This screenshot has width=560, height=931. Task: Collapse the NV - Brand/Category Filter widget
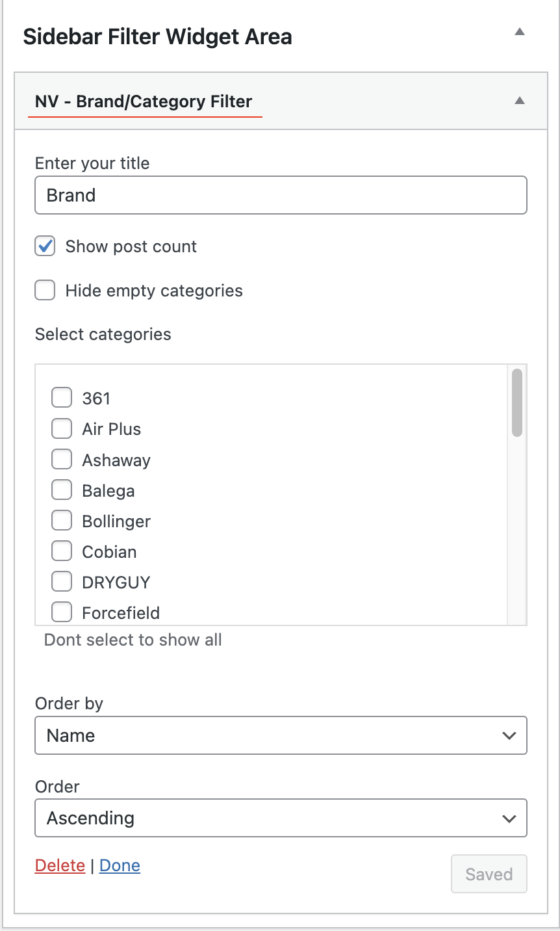pos(519,101)
